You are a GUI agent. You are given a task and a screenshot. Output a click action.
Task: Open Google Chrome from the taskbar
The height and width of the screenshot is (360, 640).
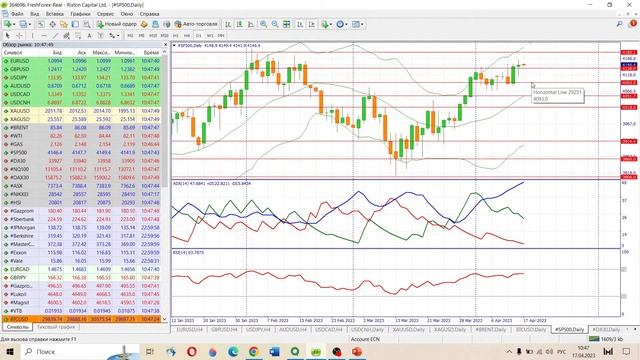[253, 351]
